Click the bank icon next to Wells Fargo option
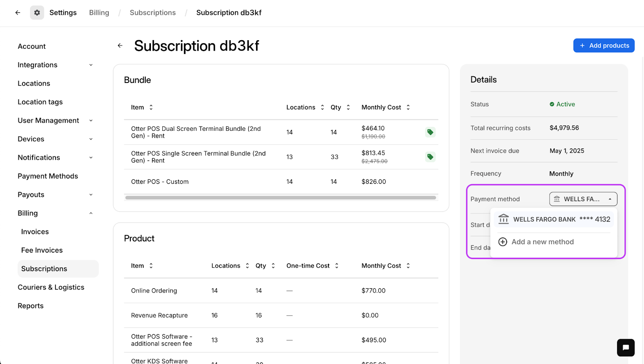This screenshot has width=644, height=364. (x=504, y=219)
